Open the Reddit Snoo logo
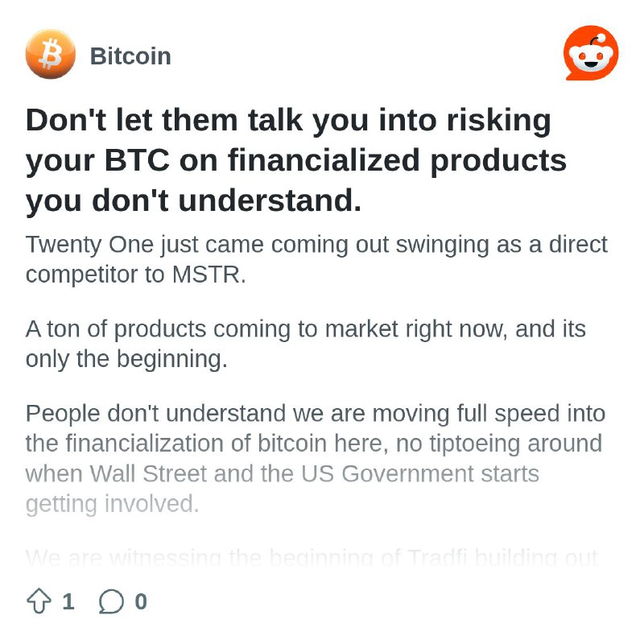 [591, 53]
